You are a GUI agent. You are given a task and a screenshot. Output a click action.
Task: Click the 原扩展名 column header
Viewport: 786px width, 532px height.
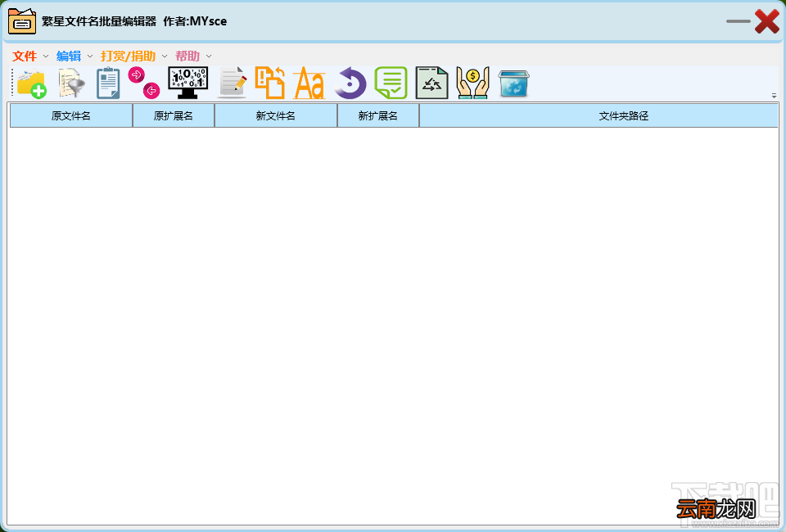174,115
